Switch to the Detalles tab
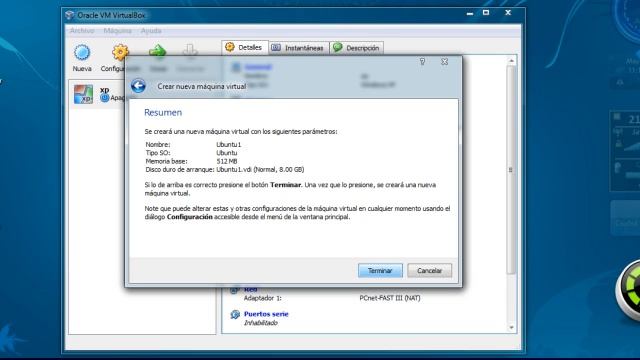This screenshot has width=640, height=360. coord(245,47)
